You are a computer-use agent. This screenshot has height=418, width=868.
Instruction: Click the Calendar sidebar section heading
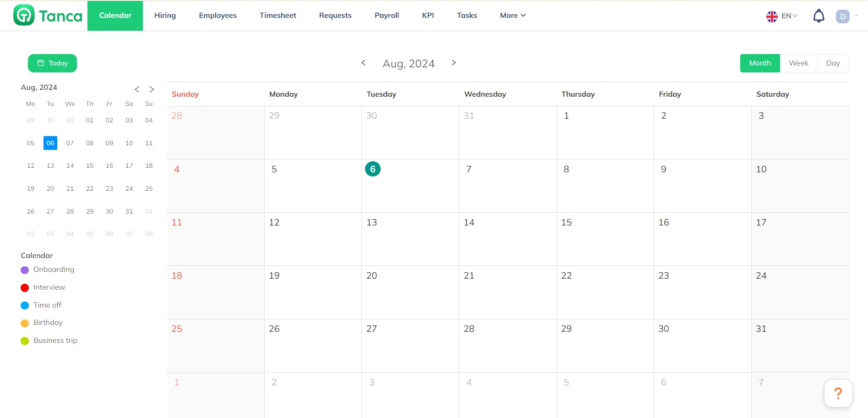point(37,255)
